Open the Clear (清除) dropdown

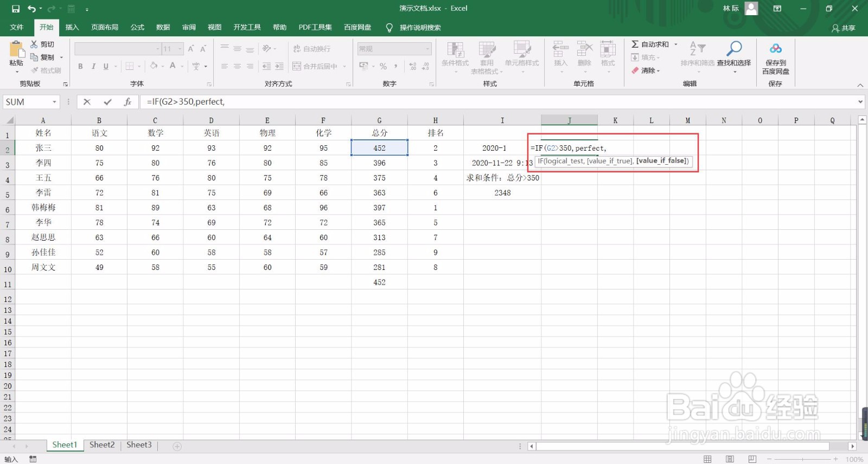[x=646, y=70]
